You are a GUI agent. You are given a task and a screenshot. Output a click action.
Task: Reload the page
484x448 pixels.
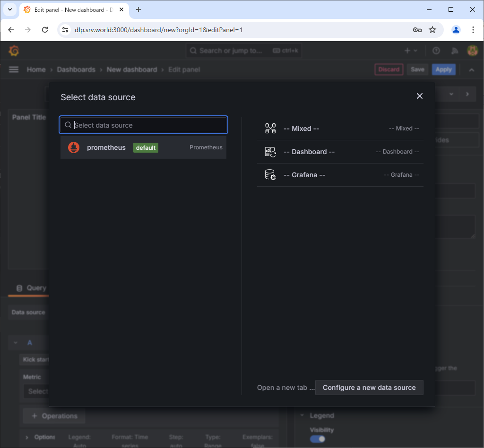tap(45, 30)
